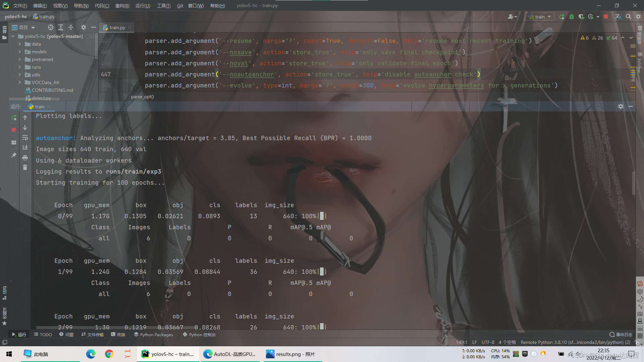644x362 pixels.
Task: Toggle soft-wrap in Run console
Action: click(25, 138)
